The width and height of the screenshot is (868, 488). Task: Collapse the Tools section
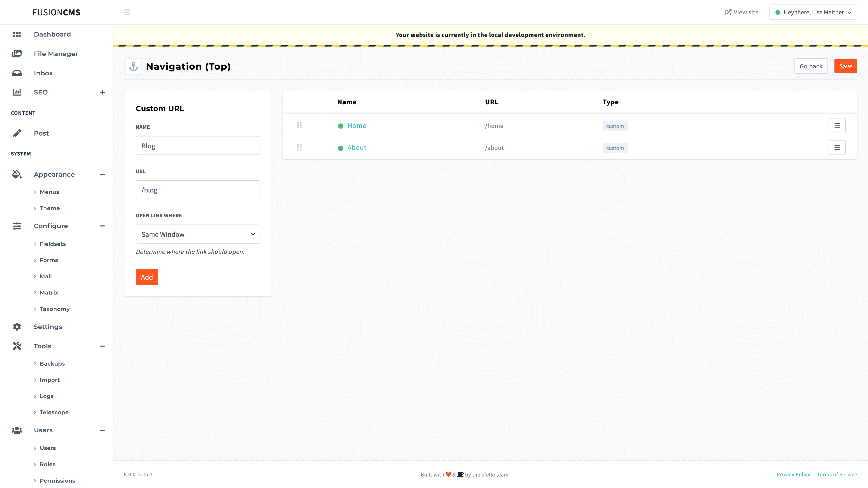click(102, 346)
